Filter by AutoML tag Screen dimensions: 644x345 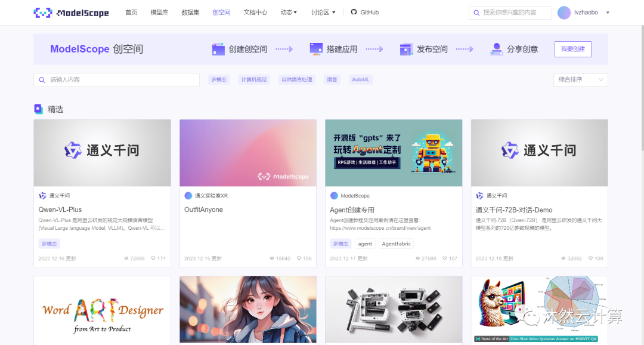[x=360, y=80]
